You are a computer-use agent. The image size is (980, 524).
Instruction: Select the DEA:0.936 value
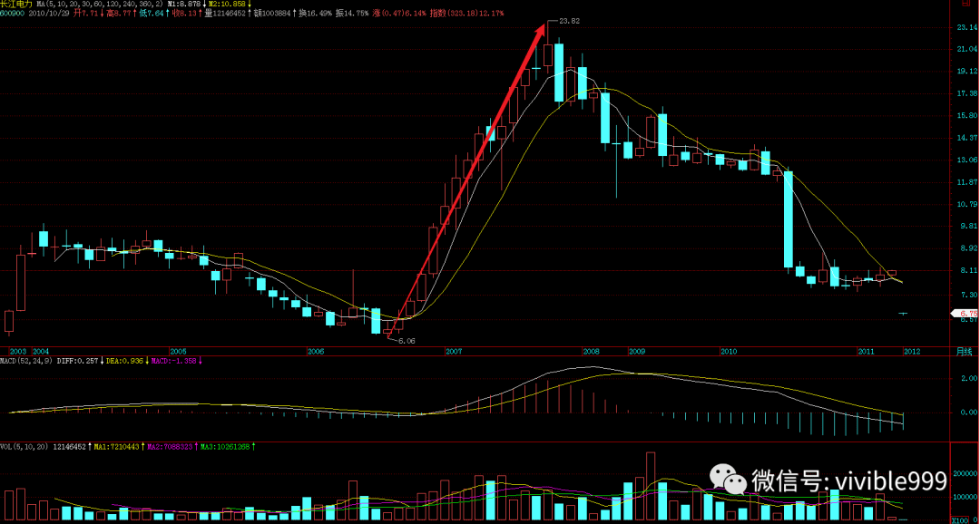pyautogui.click(x=124, y=361)
